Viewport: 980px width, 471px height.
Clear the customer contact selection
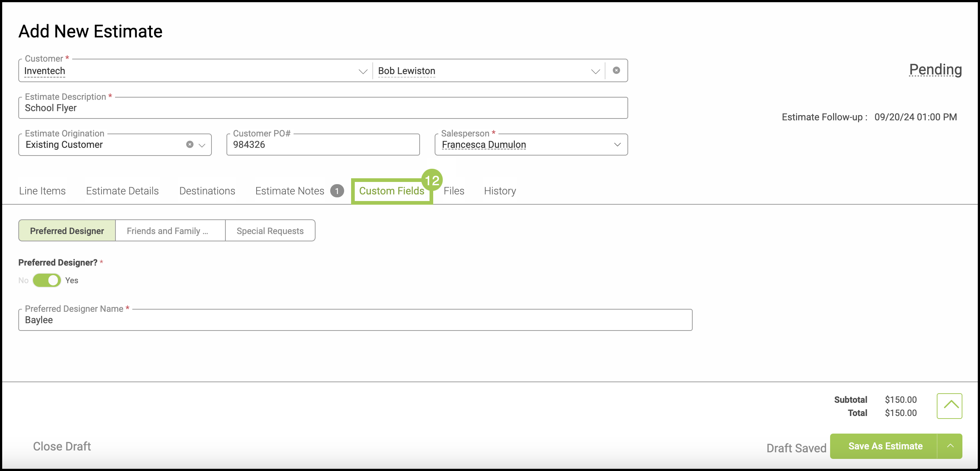pyautogui.click(x=616, y=70)
